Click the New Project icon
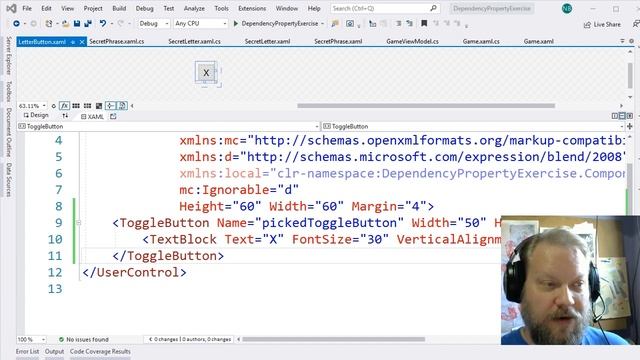This screenshot has height=360, width=640. [x=49, y=24]
